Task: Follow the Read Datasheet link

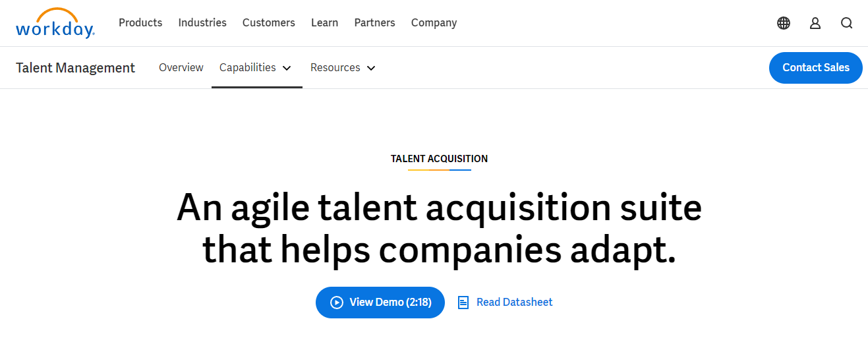Action: click(514, 303)
